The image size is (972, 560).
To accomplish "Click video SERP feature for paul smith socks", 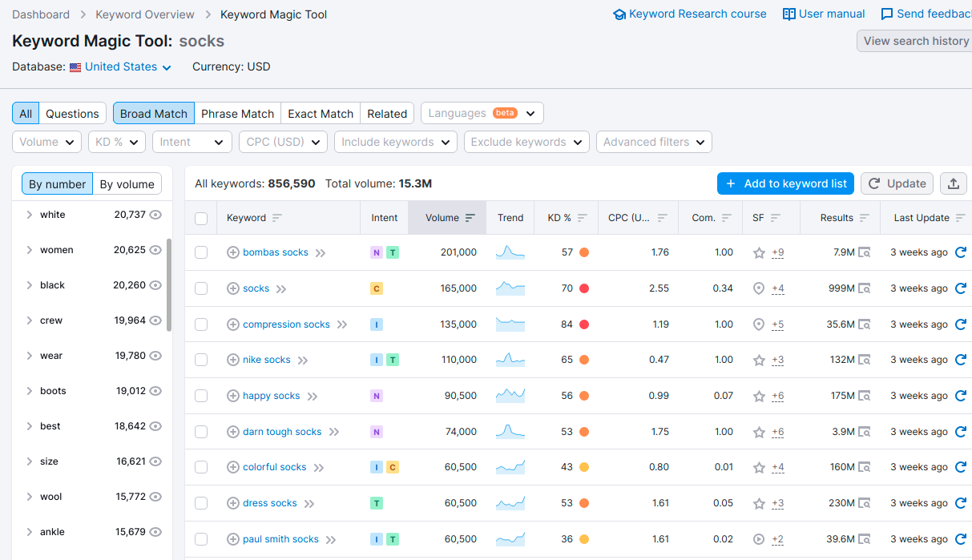I will click(759, 539).
